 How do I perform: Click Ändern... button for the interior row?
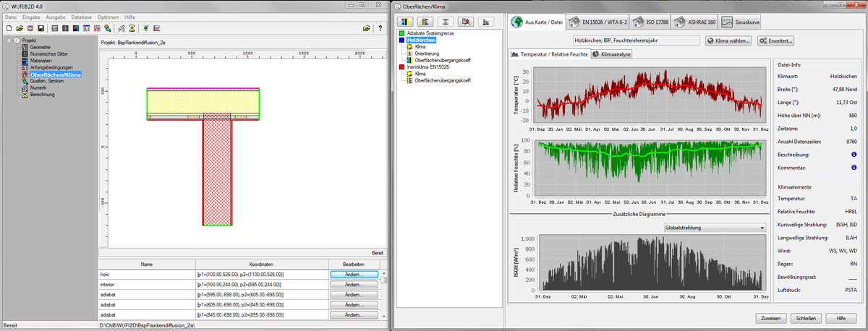pos(354,285)
